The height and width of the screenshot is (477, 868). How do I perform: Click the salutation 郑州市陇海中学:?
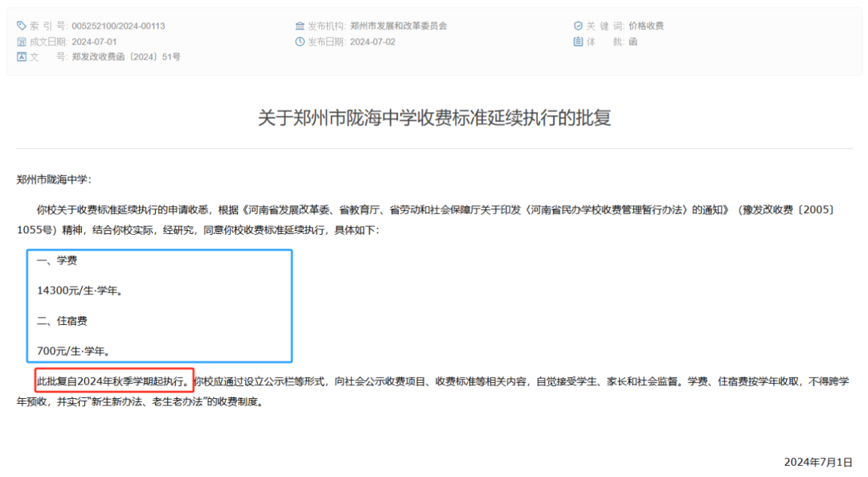point(54,179)
